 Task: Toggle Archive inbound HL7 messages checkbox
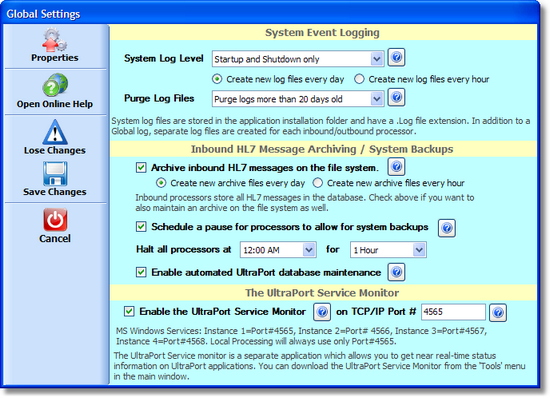tap(141, 167)
